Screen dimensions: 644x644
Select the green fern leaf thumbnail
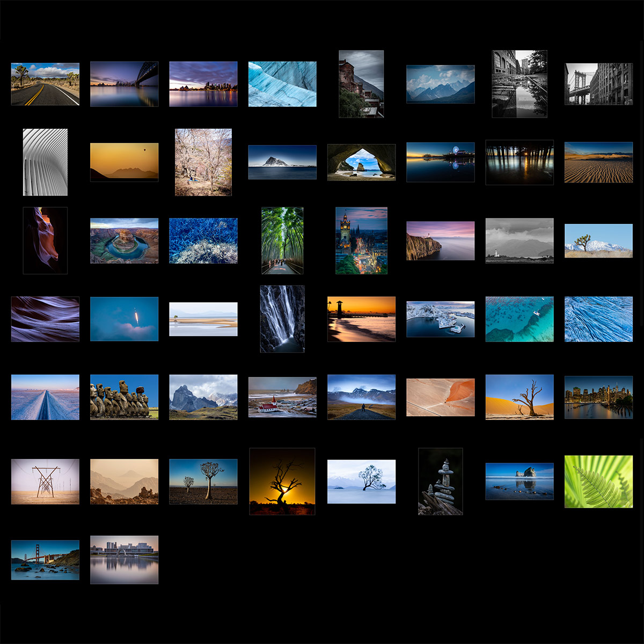pos(598,481)
